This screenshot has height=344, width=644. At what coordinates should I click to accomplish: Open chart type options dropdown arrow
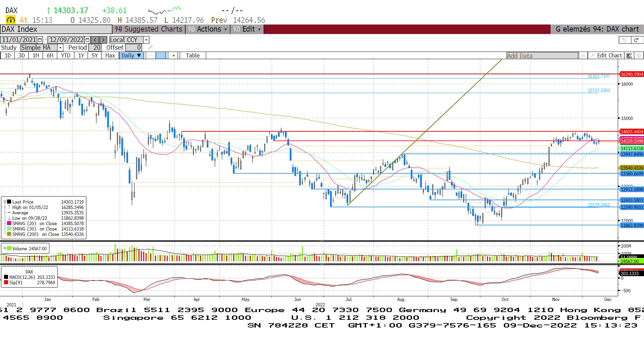point(173,55)
